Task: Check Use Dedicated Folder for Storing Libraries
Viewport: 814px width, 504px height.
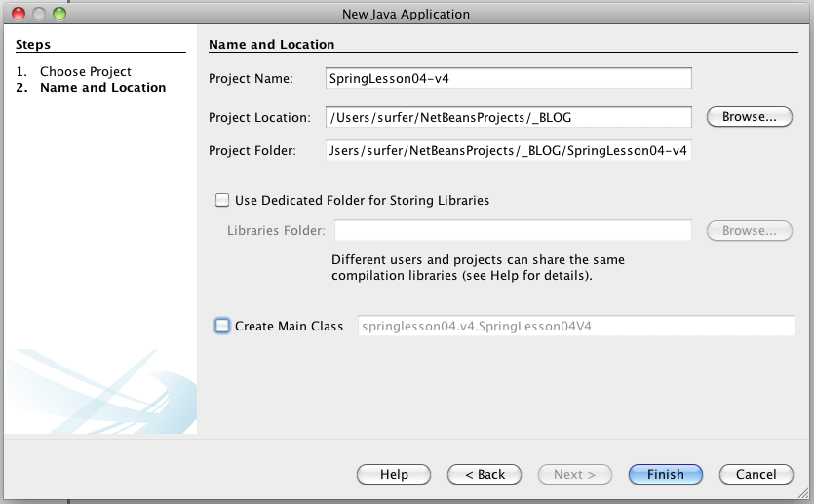Action: (222, 200)
